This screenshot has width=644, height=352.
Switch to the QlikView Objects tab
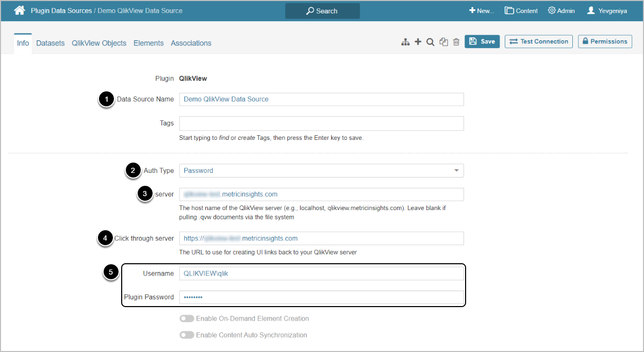tap(99, 43)
